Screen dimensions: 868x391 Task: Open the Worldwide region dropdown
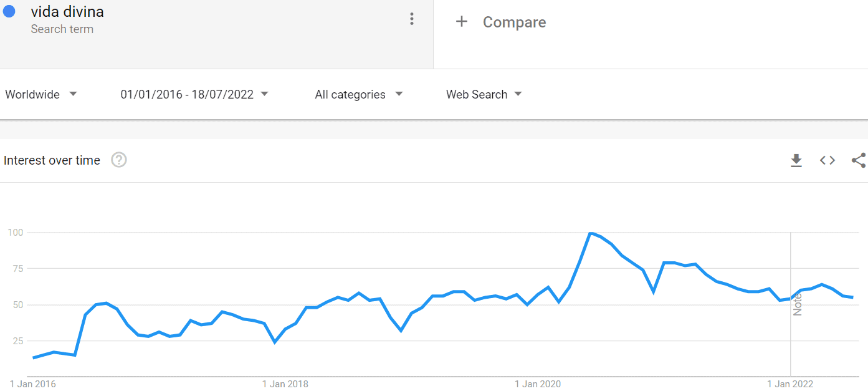pos(41,94)
